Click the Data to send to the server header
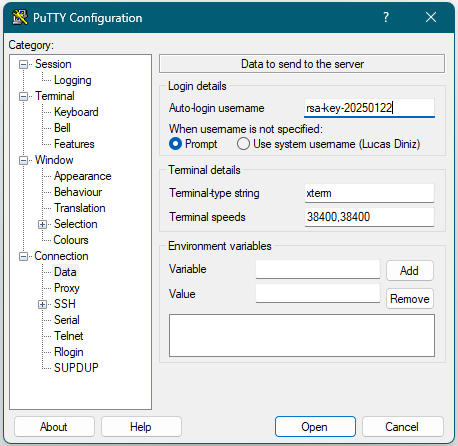Image resolution: width=458 pixels, height=446 pixels. pyautogui.click(x=302, y=64)
